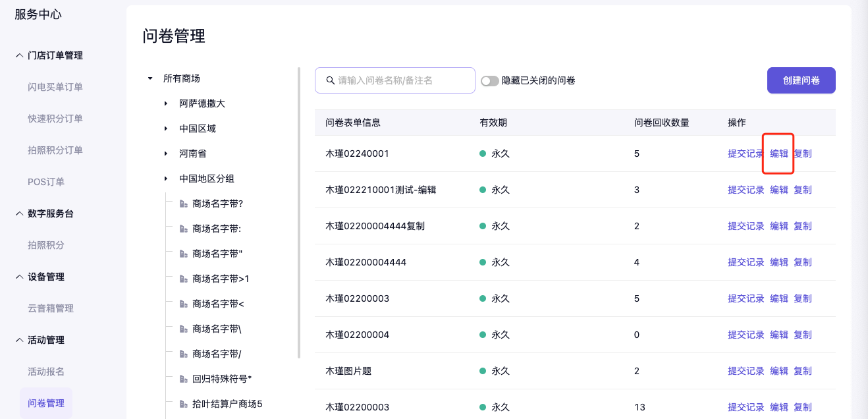This screenshot has height=419, width=868.
Task: Focus the questionnaire name search field
Action: coord(403,80)
